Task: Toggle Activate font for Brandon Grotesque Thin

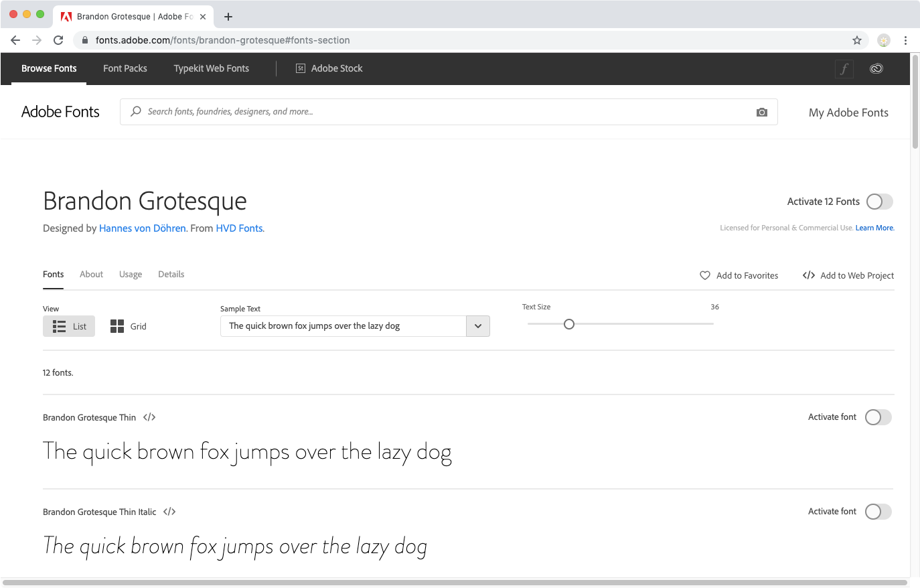Action: [x=878, y=417]
